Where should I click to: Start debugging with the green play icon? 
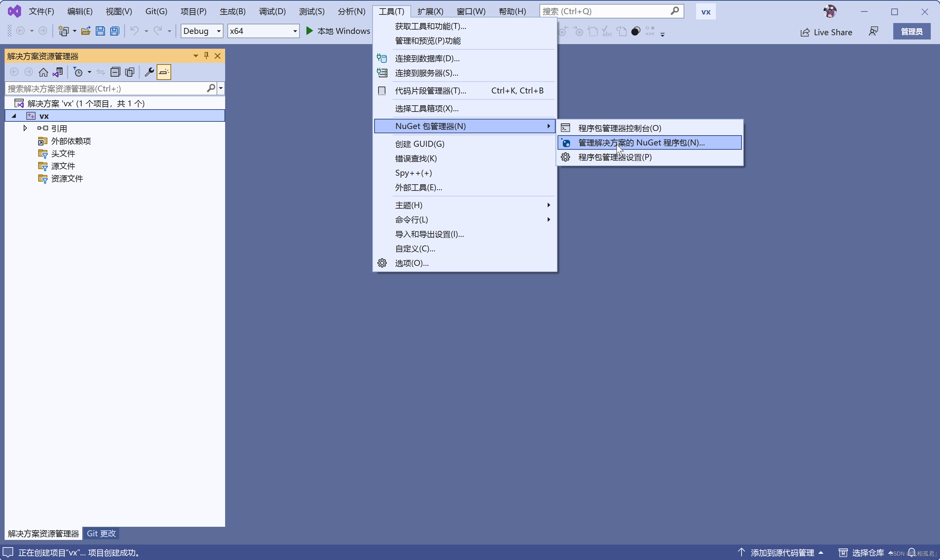(309, 31)
